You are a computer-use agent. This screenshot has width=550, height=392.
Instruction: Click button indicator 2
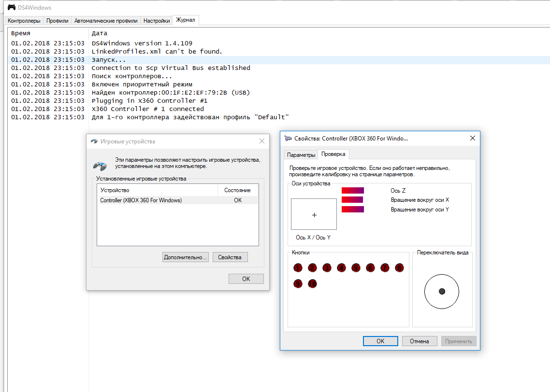tap(312, 268)
